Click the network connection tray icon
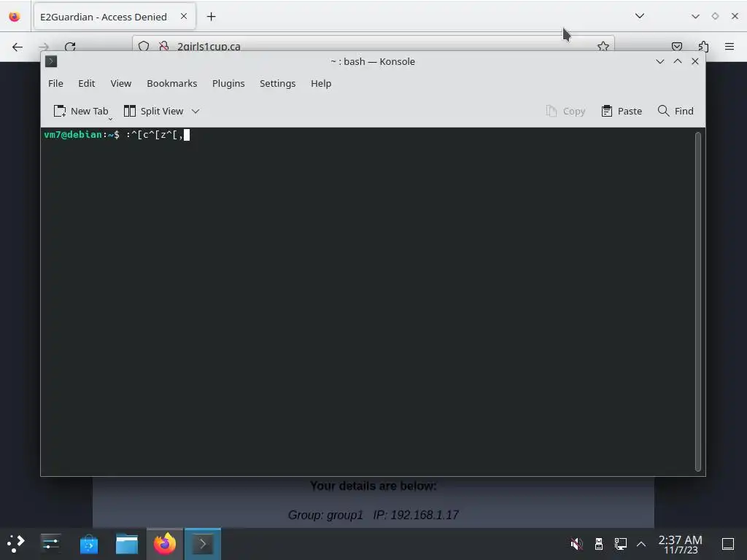 [x=620, y=544]
